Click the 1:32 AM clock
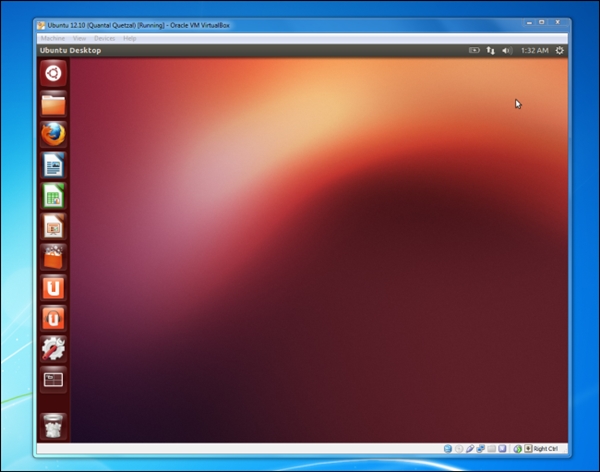This screenshot has height=472, width=600. pos(532,50)
